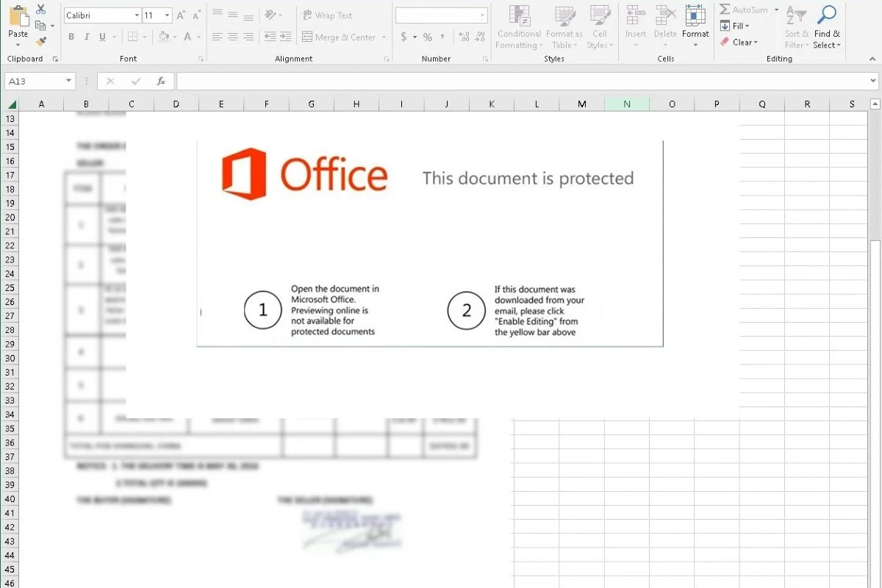Click the Insert cells button
The image size is (882, 588).
(x=636, y=27)
